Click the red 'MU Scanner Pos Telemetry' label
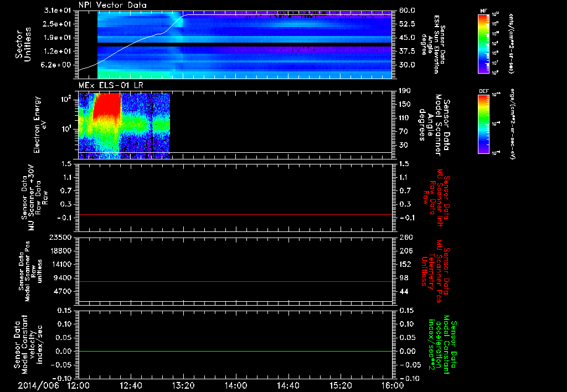Viewport: 567px width, 392px height. pyautogui.click(x=435, y=271)
